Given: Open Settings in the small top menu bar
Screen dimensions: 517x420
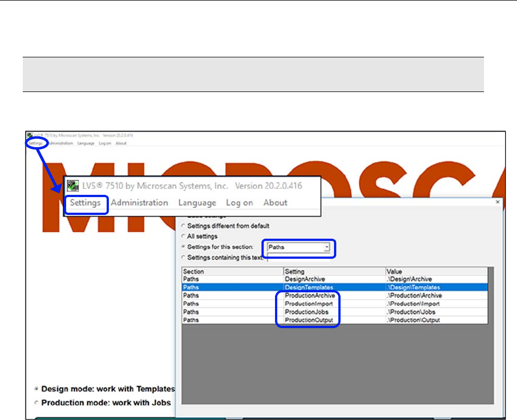Looking at the screenshot, I should point(35,143).
